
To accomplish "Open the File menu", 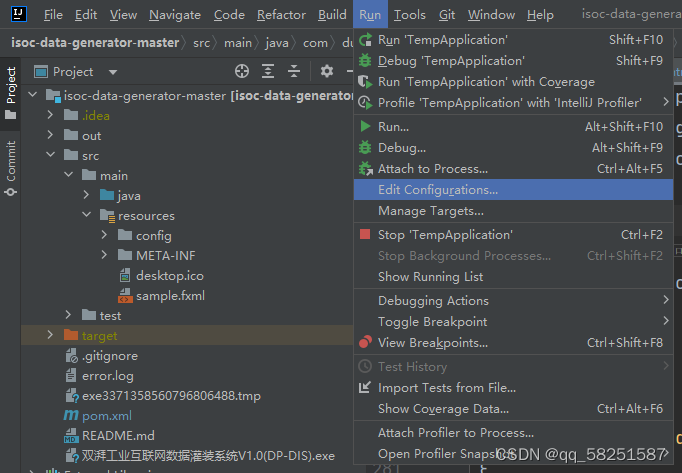I will [53, 15].
